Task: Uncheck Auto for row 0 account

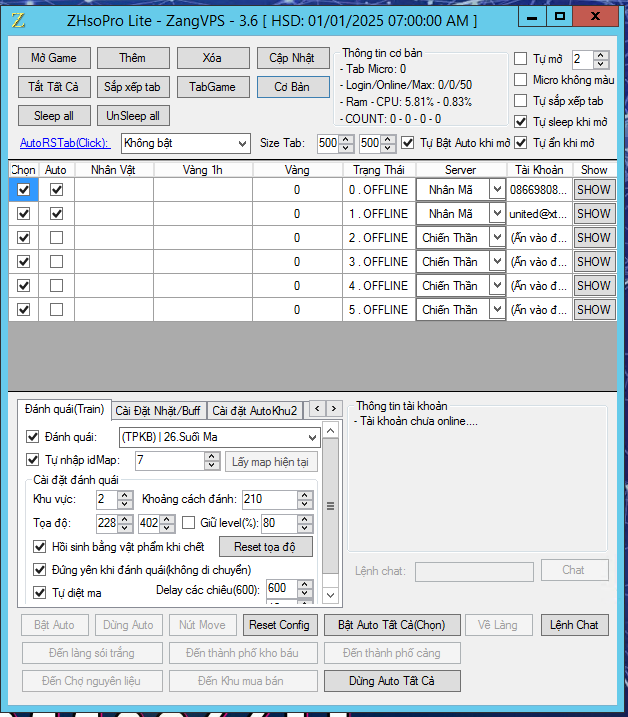Action: (57, 189)
